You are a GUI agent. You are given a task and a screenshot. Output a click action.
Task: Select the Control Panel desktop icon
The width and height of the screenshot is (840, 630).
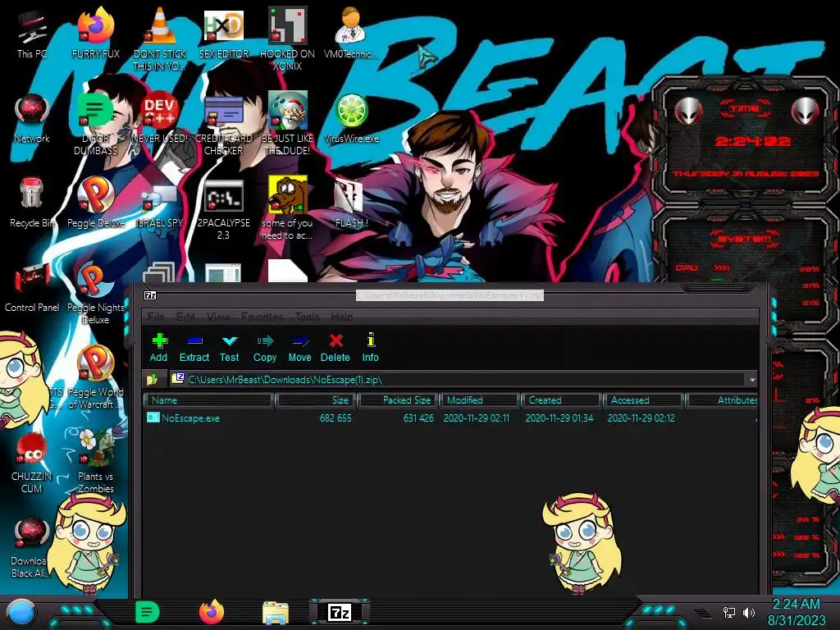(32, 288)
